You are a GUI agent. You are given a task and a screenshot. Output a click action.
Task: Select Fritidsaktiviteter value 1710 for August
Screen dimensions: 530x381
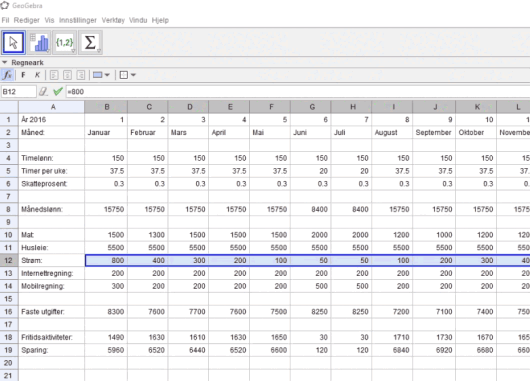[x=392, y=337]
